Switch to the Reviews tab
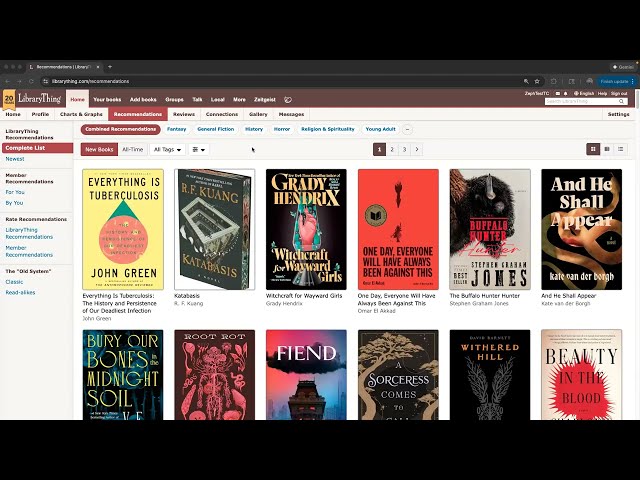Viewport: 640px width, 480px height. click(184, 114)
